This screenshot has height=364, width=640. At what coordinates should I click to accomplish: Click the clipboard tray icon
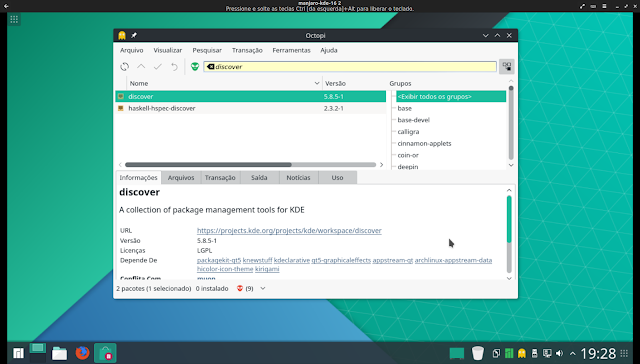tap(496, 353)
